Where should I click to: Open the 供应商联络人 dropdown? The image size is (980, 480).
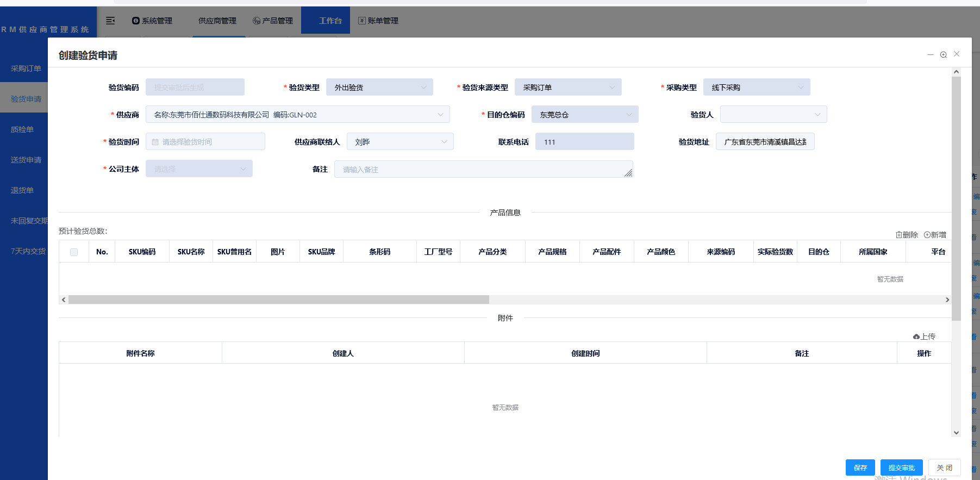pyautogui.click(x=400, y=141)
